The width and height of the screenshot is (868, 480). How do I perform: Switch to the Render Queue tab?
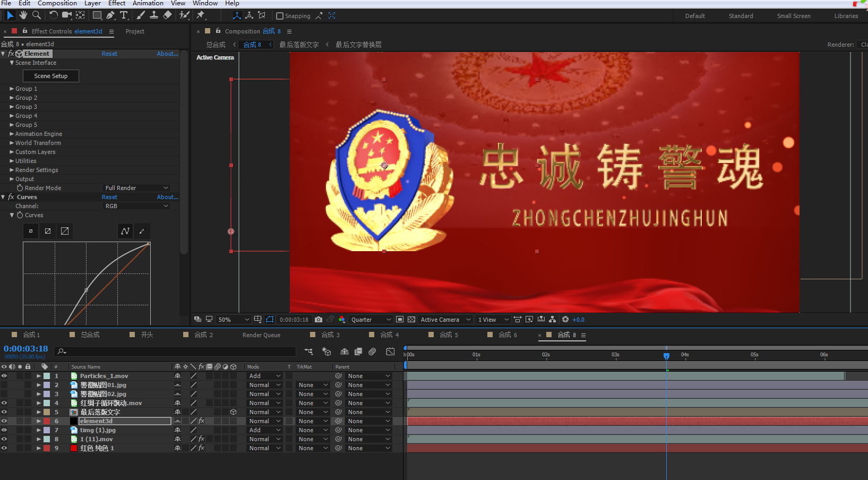pos(261,335)
